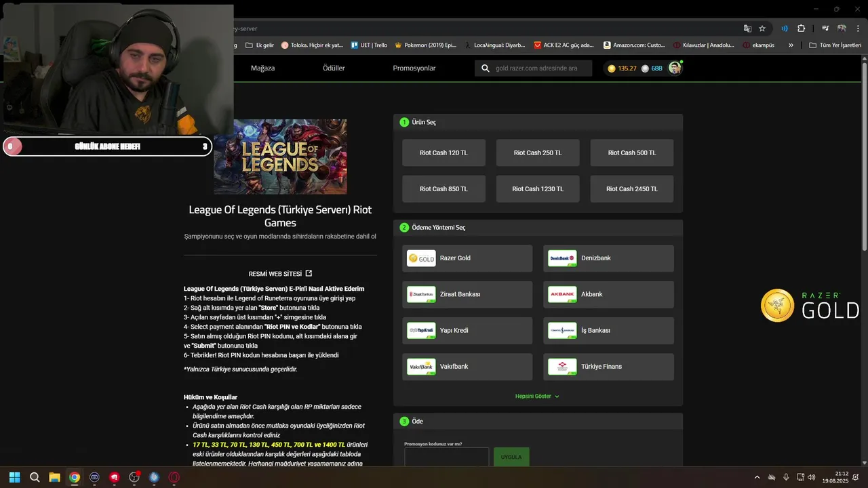Select Riot Cash 2450 TL product
This screenshot has width=868, height=488.
click(x=632, y=189)
